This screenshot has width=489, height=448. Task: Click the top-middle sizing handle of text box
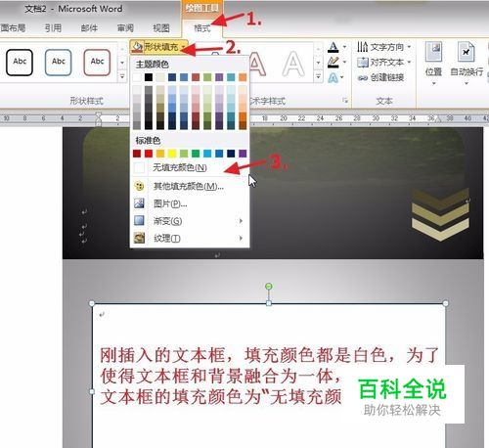(269, 303)
